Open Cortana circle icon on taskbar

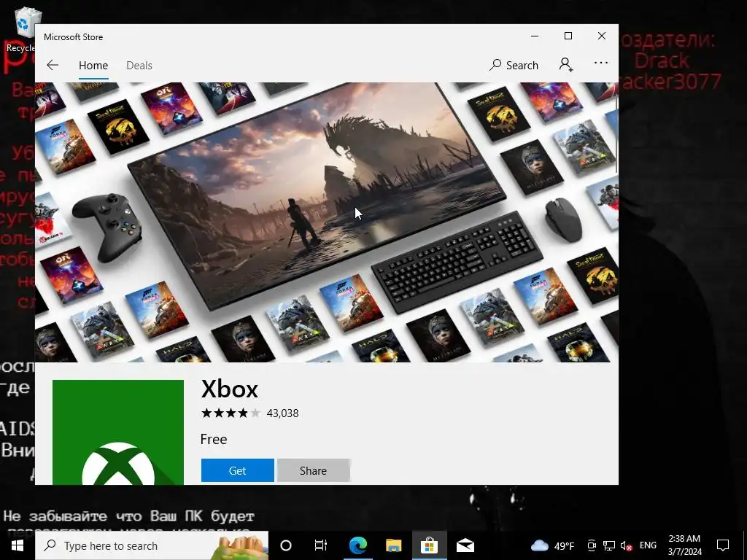coord(286,545)
